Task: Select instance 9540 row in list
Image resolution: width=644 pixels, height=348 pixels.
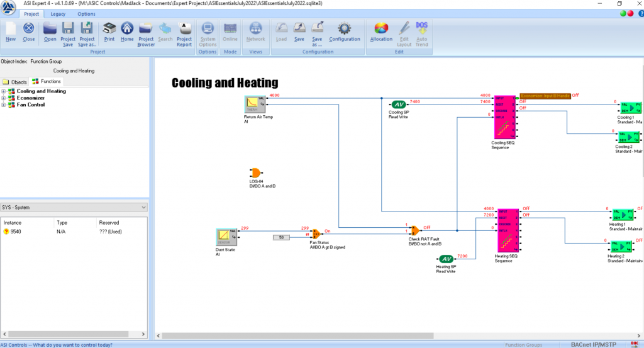Action: pos(16,232)
